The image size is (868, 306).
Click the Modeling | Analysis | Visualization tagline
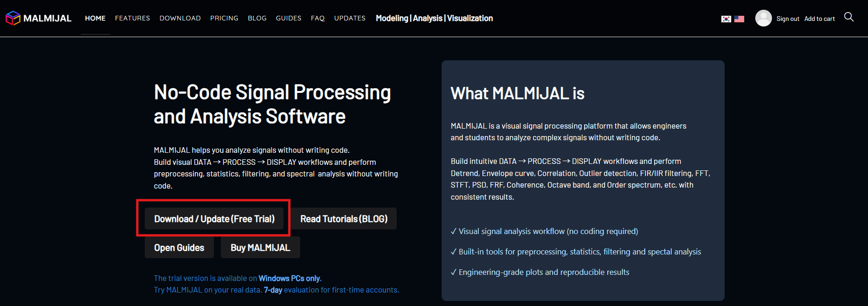(x=434, y=18)
